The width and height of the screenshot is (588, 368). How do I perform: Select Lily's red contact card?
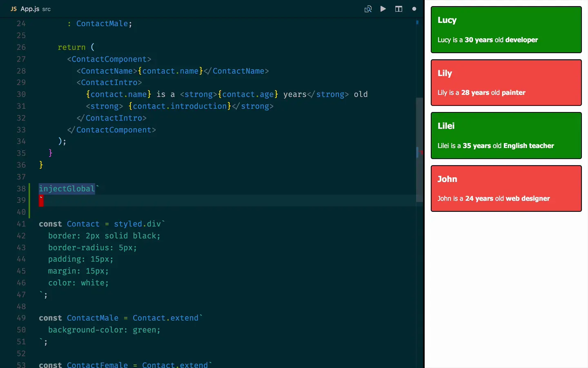506,83
